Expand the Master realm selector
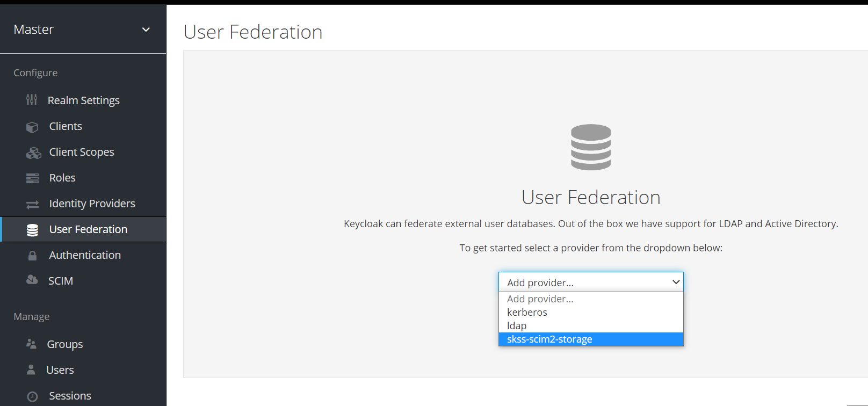The width and height of the screenshot is (868, 406). click(x=146, y=30)
